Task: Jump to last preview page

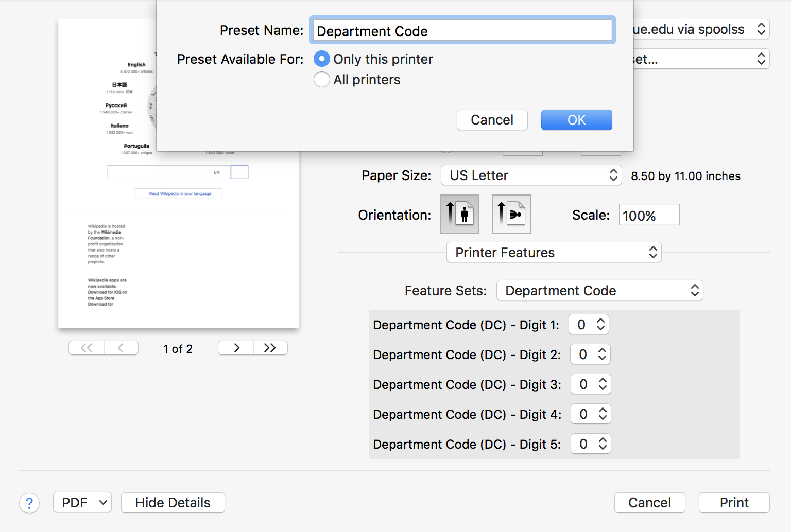Action: (270, 348)
